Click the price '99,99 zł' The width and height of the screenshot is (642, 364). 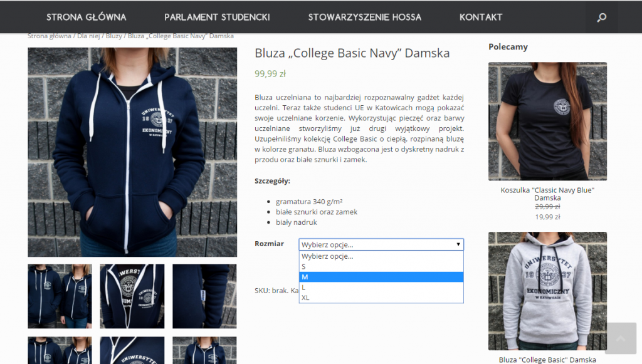pos(270,74)
